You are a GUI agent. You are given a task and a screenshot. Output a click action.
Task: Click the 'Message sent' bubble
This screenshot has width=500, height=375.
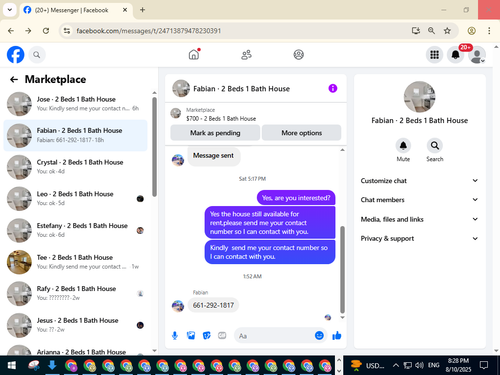click(213, 156)
